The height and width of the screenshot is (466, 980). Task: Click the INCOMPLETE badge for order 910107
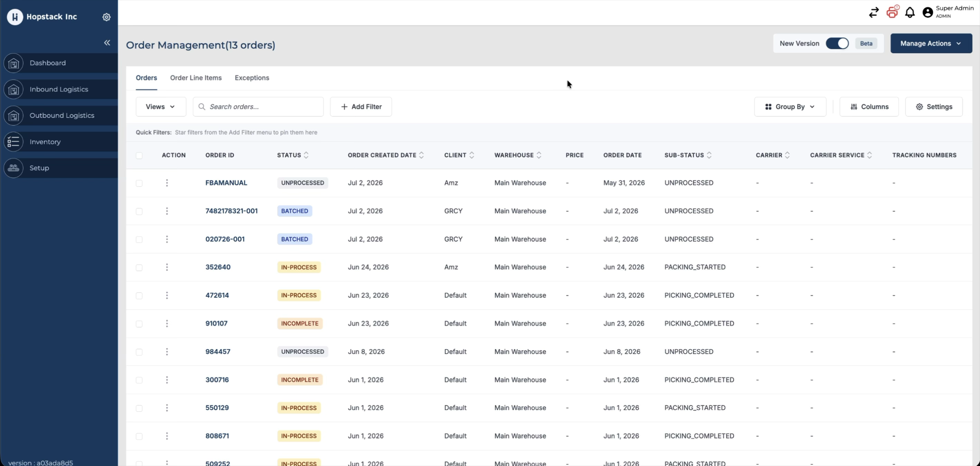(300, 324)
